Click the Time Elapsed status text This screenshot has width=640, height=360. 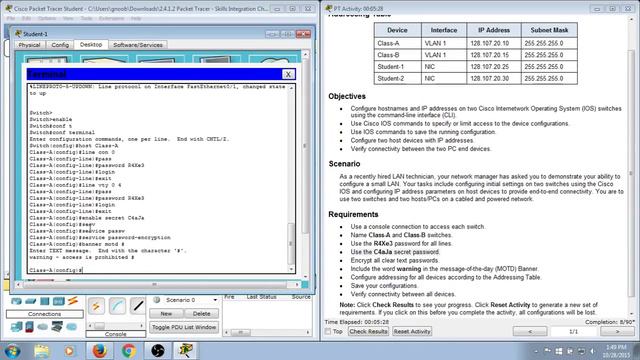point(357,322)
